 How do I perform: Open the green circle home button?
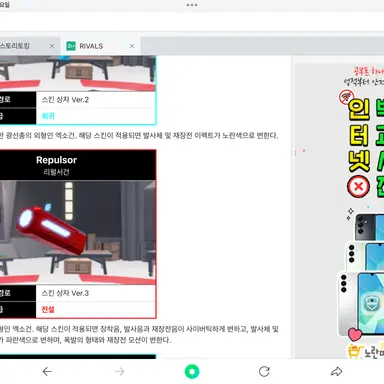click(192, 371)
